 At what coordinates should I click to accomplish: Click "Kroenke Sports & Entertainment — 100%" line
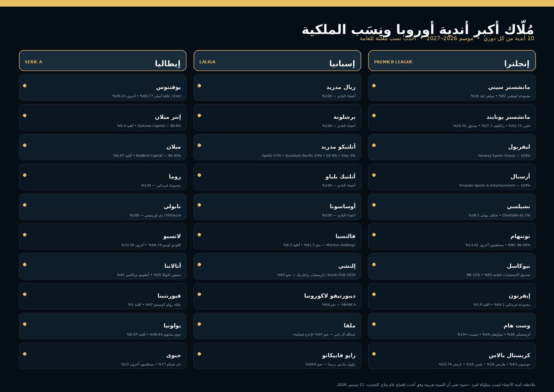click(x=494, y=186)
